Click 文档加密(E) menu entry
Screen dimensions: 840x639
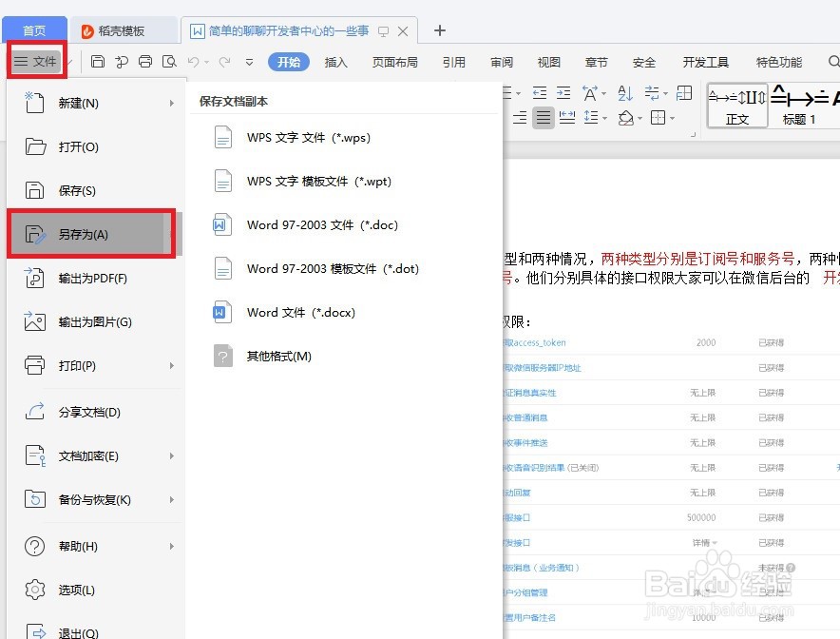click(x=96, y=456)
